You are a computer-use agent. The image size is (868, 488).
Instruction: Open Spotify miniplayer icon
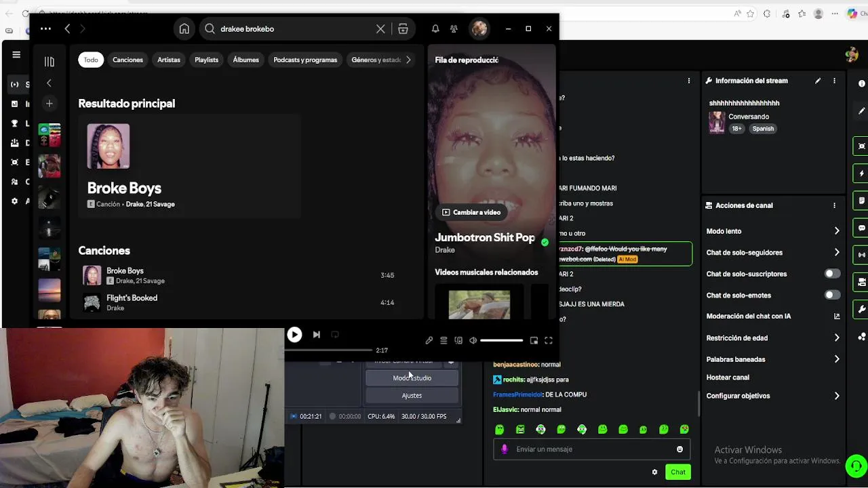(x=534, y=340)
